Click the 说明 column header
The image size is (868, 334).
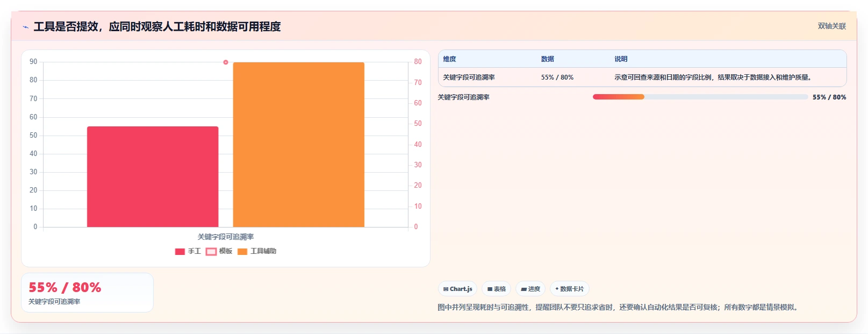(x=621, y=59)
